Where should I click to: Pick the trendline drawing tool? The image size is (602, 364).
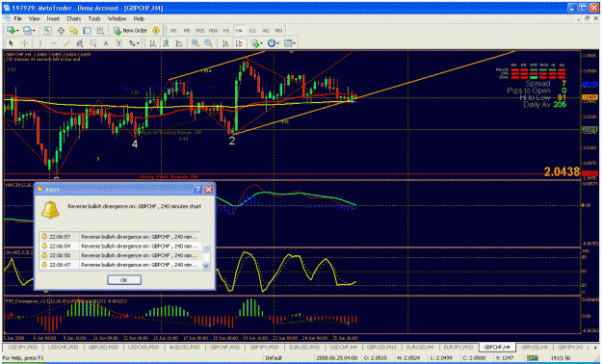pyautogui.click(x=66, y=43)
